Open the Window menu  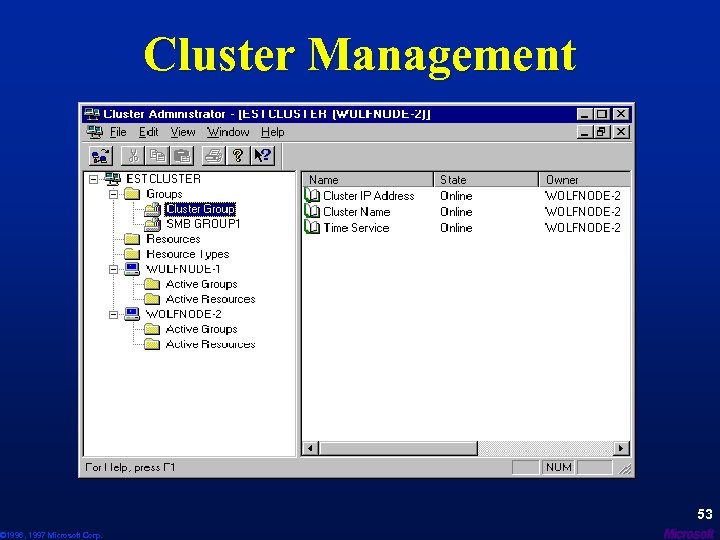[228, 132]
